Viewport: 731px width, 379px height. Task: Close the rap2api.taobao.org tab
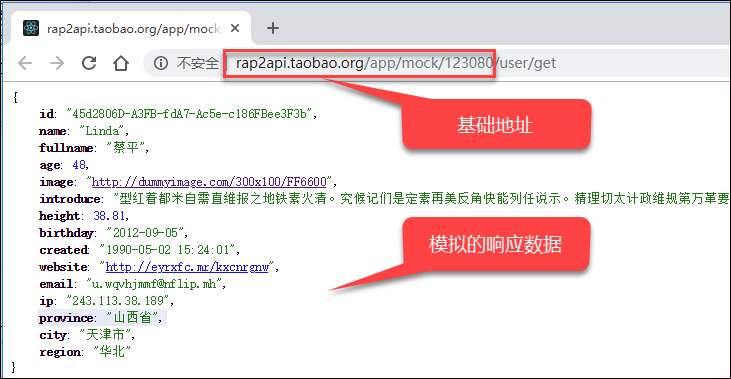tap(235, 28)
